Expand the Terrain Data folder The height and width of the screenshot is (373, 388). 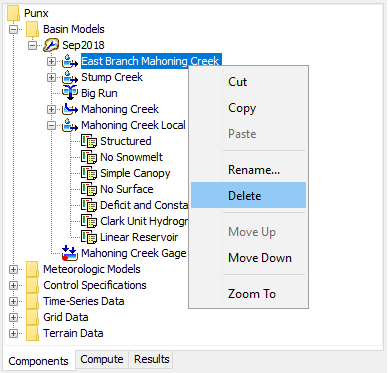tap(13, 333)
